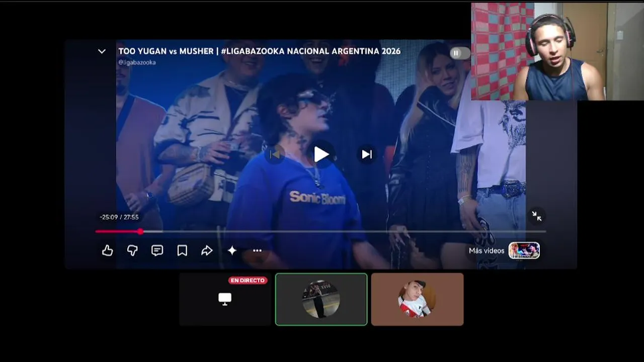Play the paused video

click(321, 154)
